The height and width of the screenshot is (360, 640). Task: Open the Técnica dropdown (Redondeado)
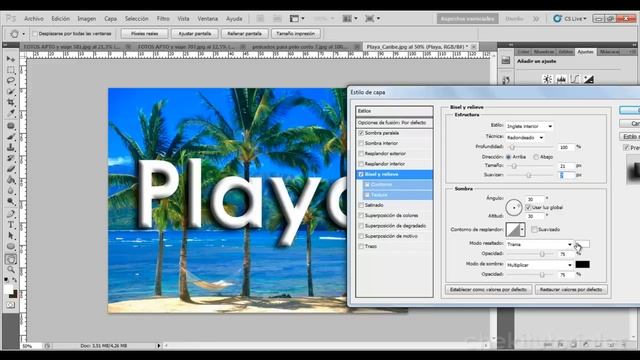pyautogui.click(x=525, y=138)
